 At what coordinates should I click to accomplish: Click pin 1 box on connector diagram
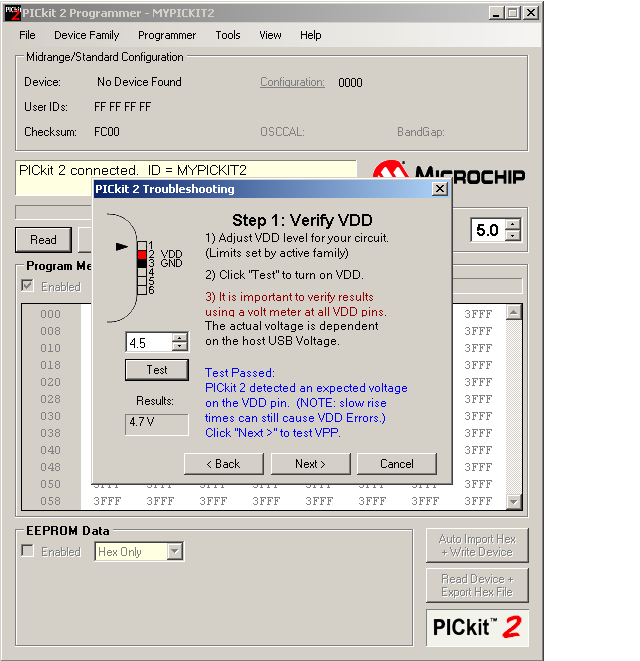pos(142,246)
